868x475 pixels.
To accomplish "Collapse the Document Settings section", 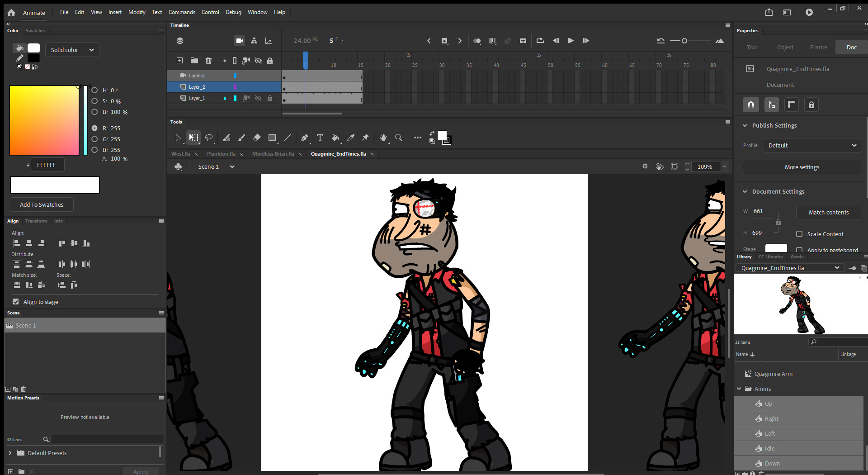I will click(745, 191).
